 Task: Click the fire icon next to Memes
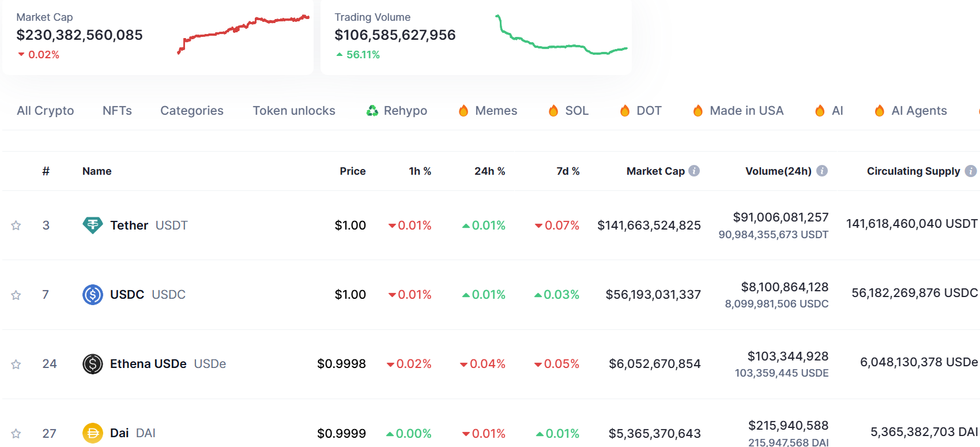click(x=463, y=110)
